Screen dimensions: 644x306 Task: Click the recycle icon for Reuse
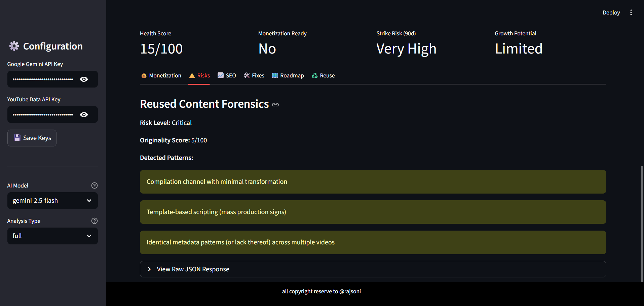coord(315,75)
